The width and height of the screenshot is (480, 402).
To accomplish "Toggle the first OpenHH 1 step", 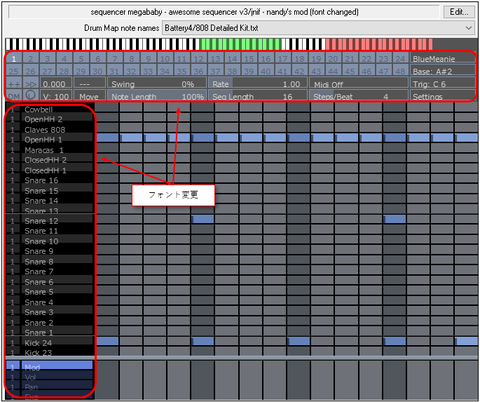I will 107,137.
